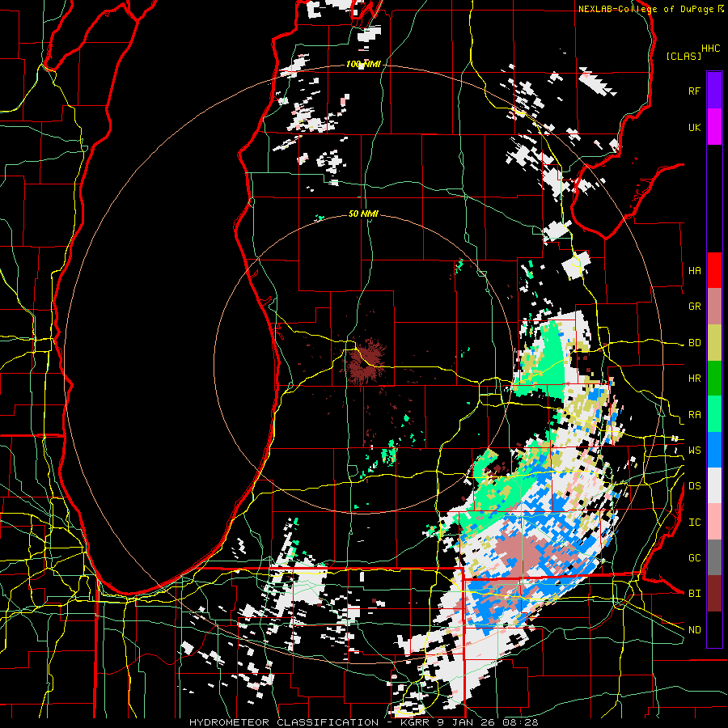Click the WS blue legend swatch

pyautogui.click(x=714, y=450)
